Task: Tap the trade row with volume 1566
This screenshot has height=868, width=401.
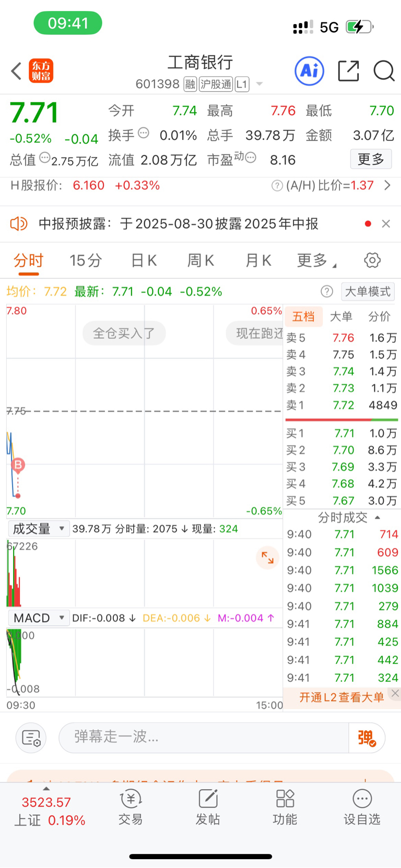Action: coord(342,570)
